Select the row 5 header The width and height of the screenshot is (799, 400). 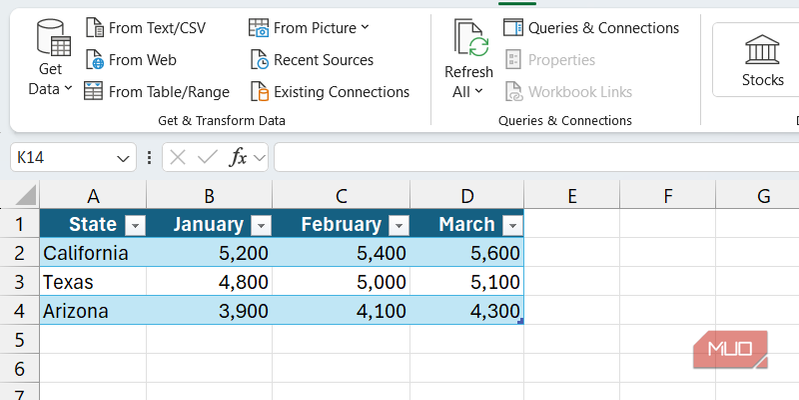point(19,340)
